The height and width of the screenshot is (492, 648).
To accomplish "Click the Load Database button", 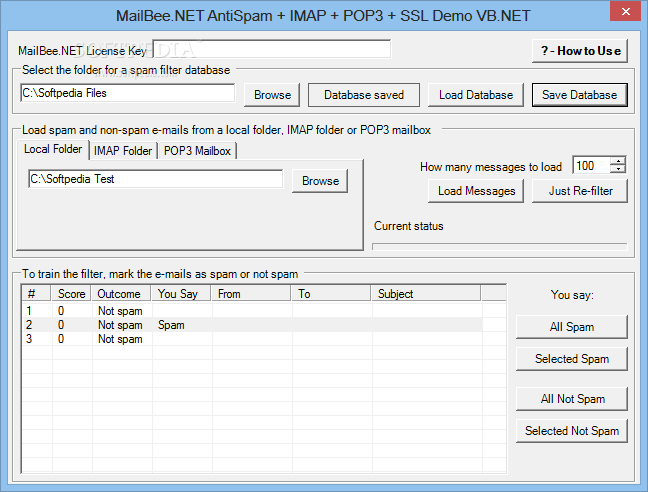I will coord(476,95).
